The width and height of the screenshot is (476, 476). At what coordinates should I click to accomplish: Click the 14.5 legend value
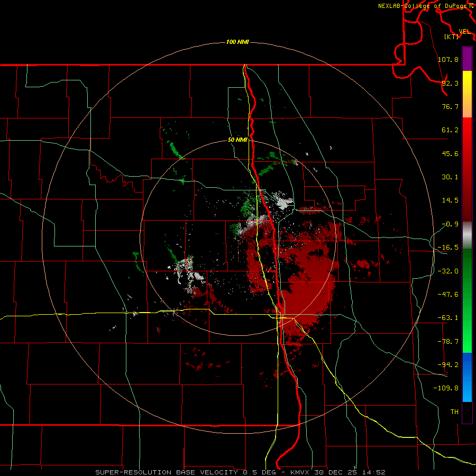point(450,200)
